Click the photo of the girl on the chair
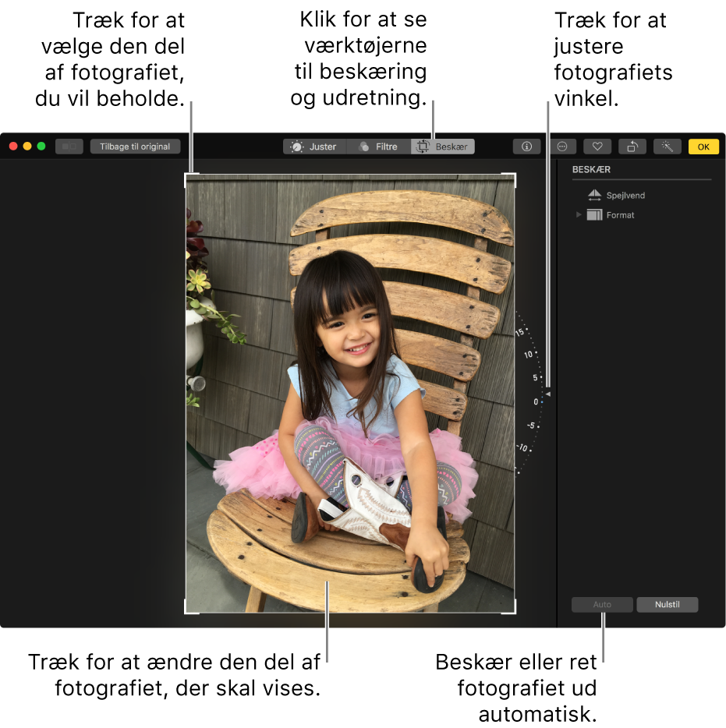Screen dimensions: 726x728 (350, 394)
